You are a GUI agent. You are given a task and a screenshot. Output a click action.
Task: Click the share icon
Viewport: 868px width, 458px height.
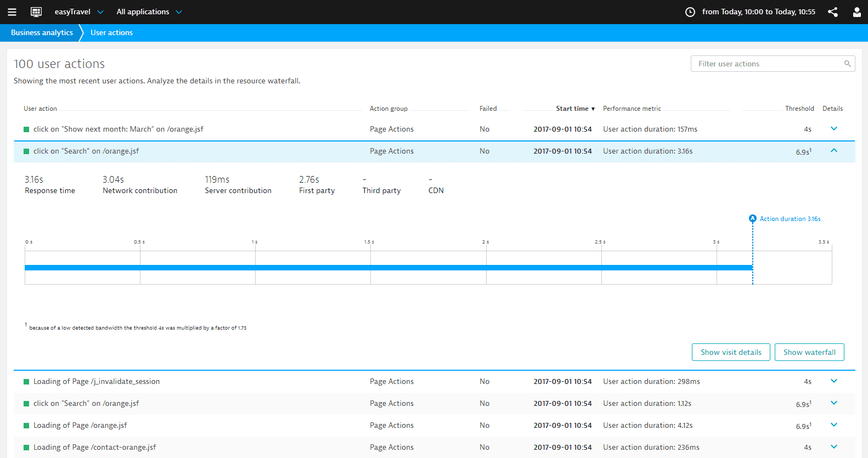click(x=833, y=12)
